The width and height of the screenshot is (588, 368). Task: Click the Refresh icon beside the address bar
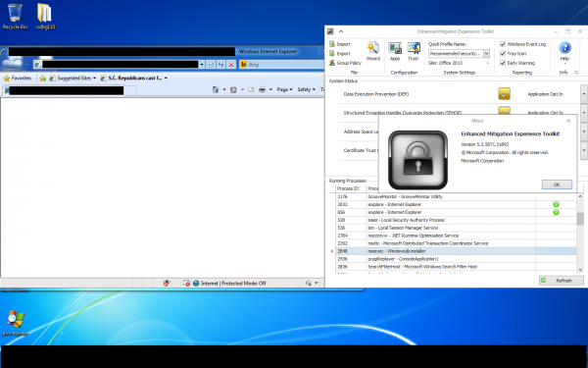click(x=221, y=65)
